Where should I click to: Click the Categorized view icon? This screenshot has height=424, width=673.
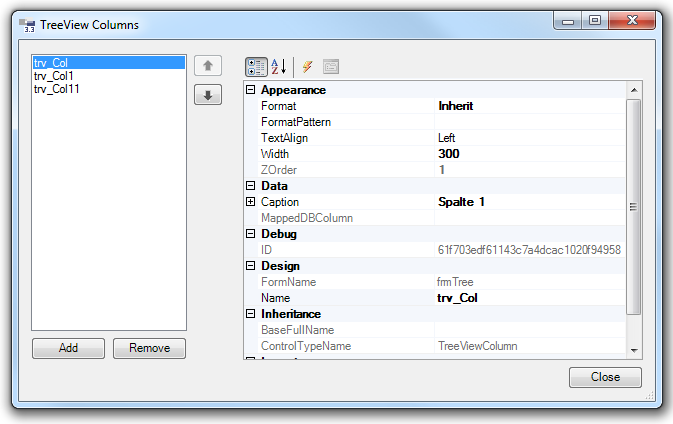click(x=256, y=67)
